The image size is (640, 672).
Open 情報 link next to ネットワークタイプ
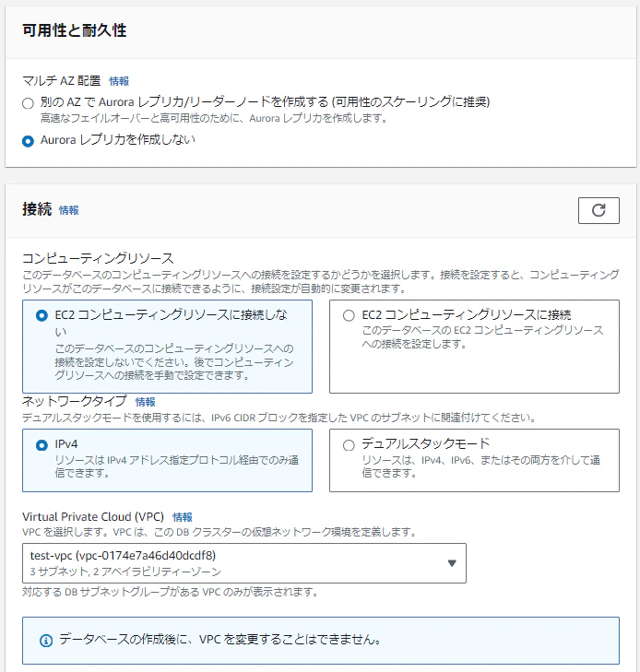146,402
